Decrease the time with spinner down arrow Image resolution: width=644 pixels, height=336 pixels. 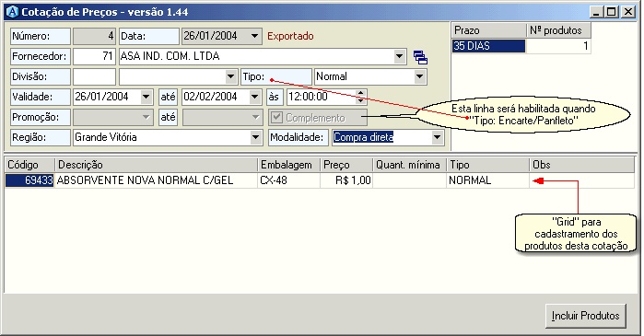click(360, 100)
